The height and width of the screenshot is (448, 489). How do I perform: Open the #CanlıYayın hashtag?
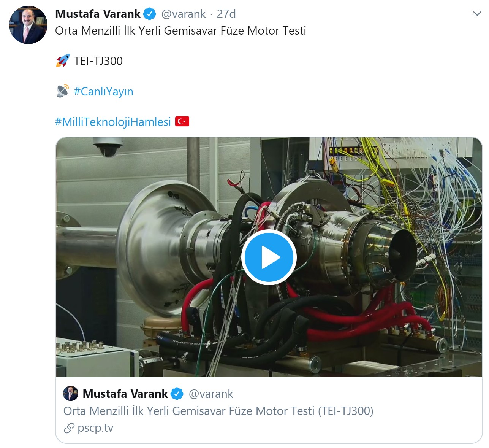pos(103,91)
